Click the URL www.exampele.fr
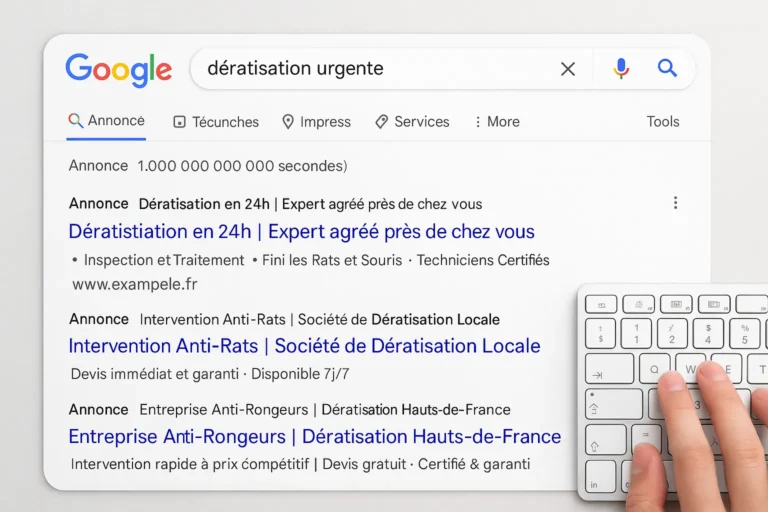 [135, 284]
